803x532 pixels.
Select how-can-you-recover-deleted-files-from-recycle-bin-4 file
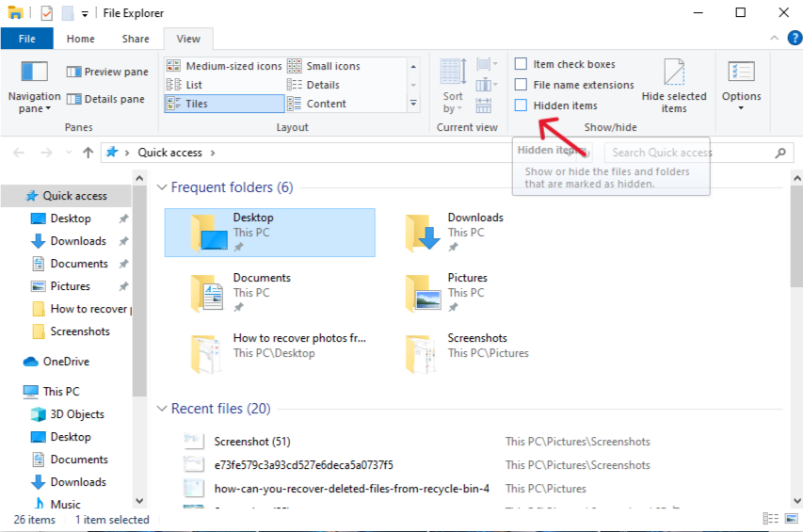pos(351,489)
